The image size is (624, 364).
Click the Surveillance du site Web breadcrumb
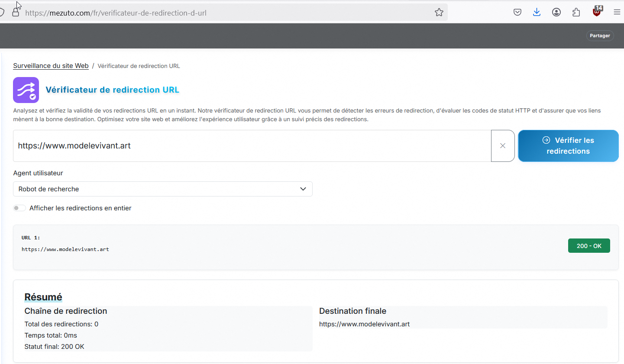point(51,66)
